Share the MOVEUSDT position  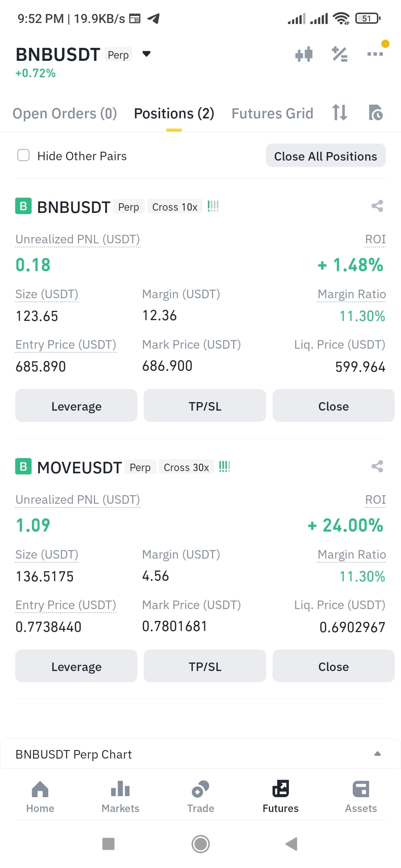[x=377, y=466]
